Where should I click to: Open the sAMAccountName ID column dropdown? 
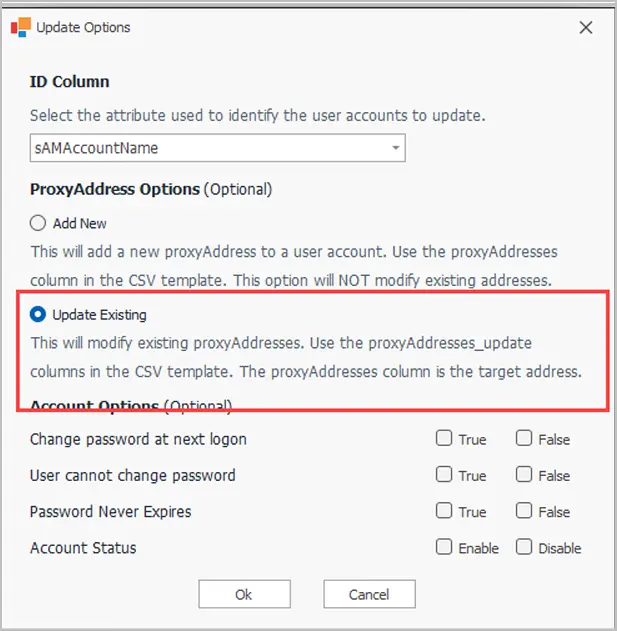(x=217, y=148)
